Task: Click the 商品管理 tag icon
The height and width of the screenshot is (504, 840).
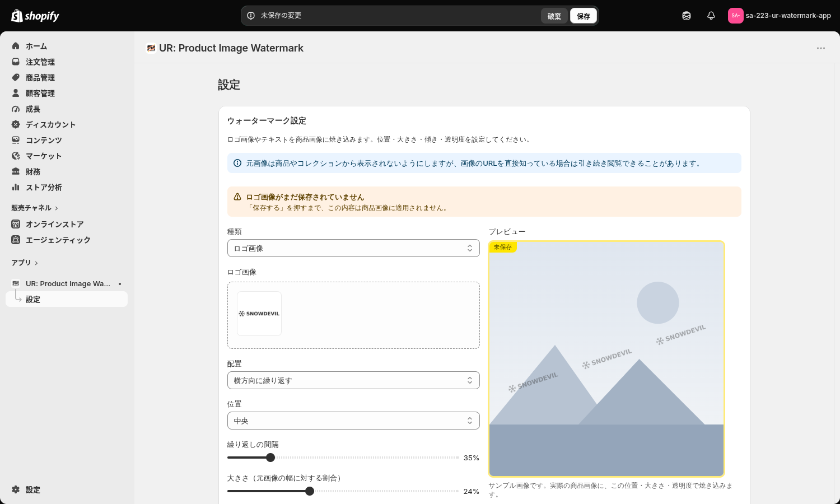Action: point(16,77)
